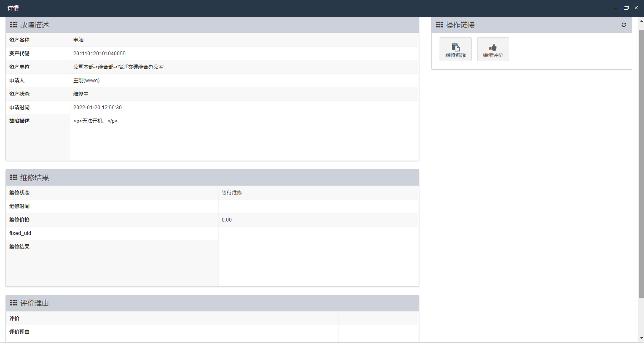Click the application time 2022-01-20 12:56:30
The height and width of the screenshot is (343, 644).
(97, 108)
